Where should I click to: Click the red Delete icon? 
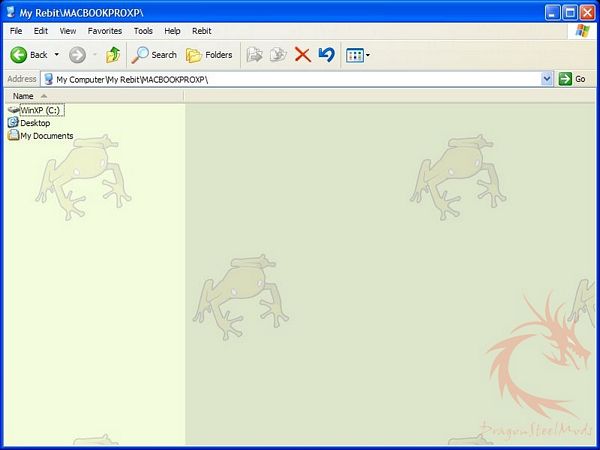pos(302,55)
